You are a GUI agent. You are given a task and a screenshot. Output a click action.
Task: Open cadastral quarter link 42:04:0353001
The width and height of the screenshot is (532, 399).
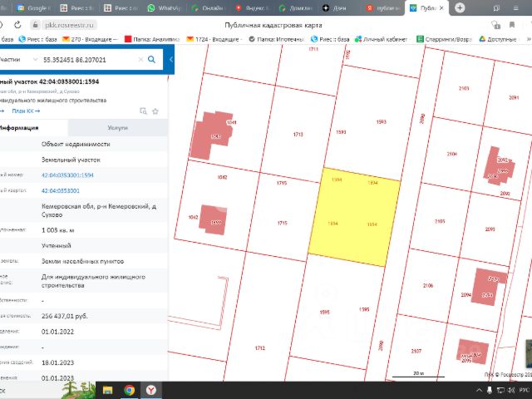(61, 190)
